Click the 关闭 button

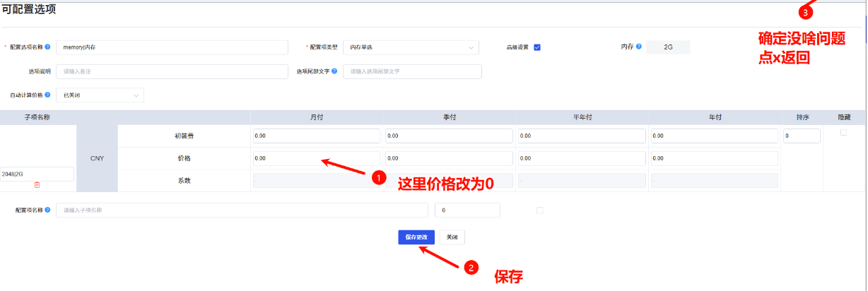click(452, 237)
